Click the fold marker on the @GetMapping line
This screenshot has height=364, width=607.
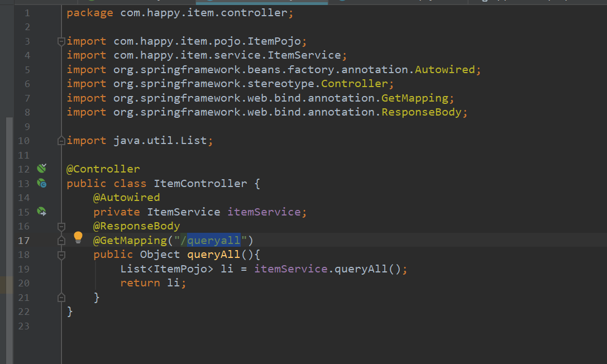[x=61, y=241]
